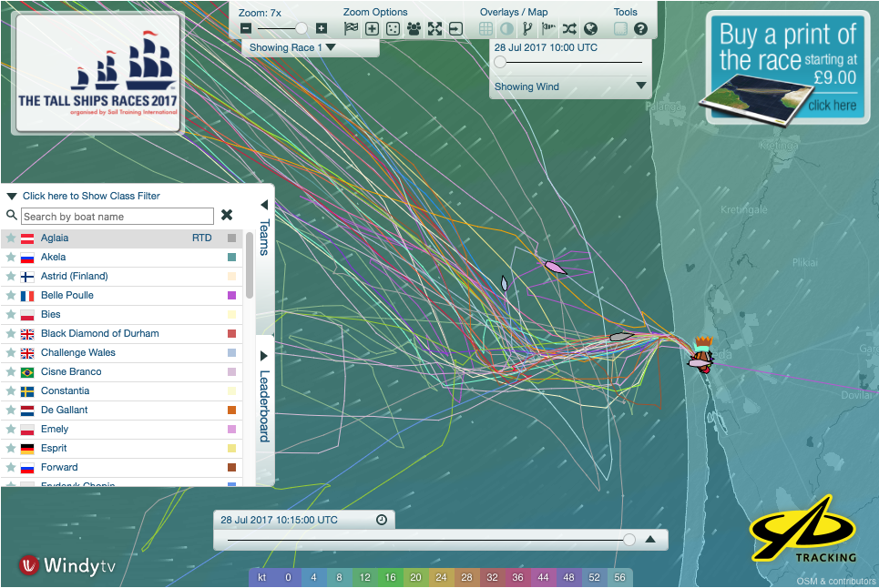Click the Search by boat name field

117,217
